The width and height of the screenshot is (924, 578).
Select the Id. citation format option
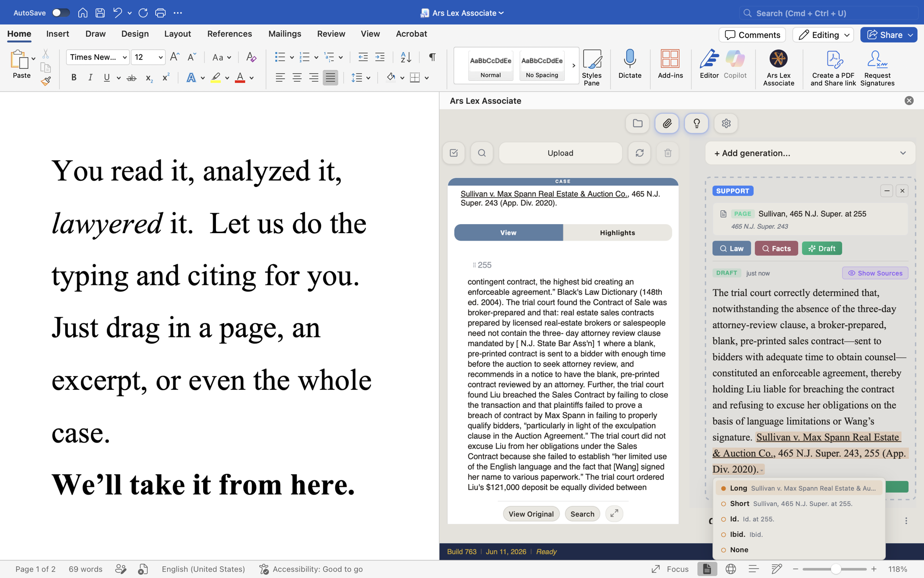click(799, 519)
